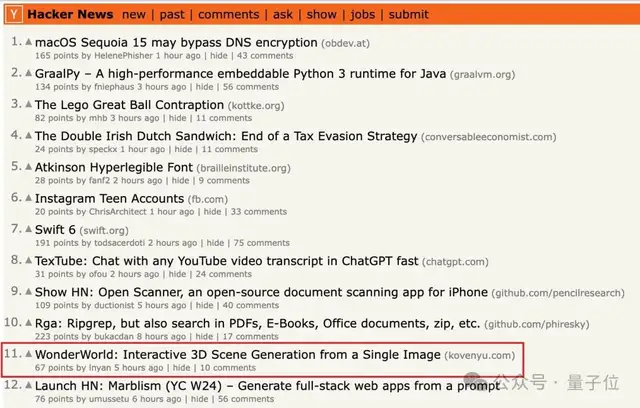The height and width of the screenshot is (408, 640).
Task: Open the 'new' menu link
Action: (134, 15)
